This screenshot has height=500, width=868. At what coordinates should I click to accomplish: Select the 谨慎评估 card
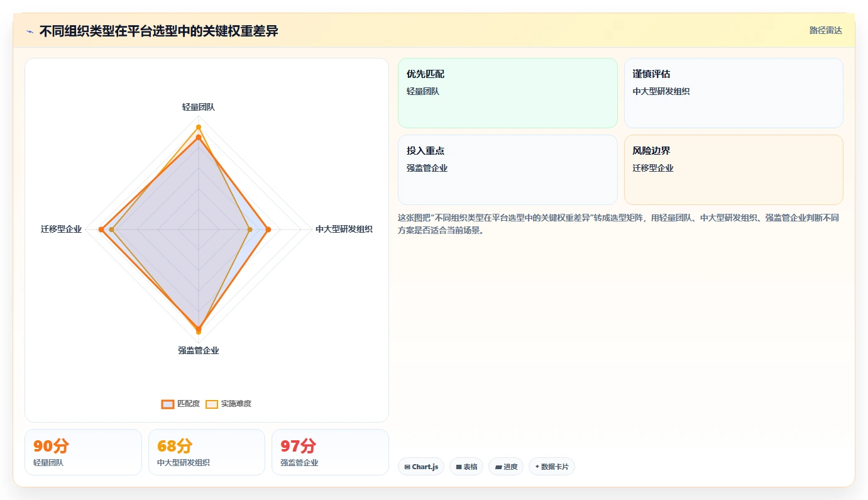coord(733,93)
